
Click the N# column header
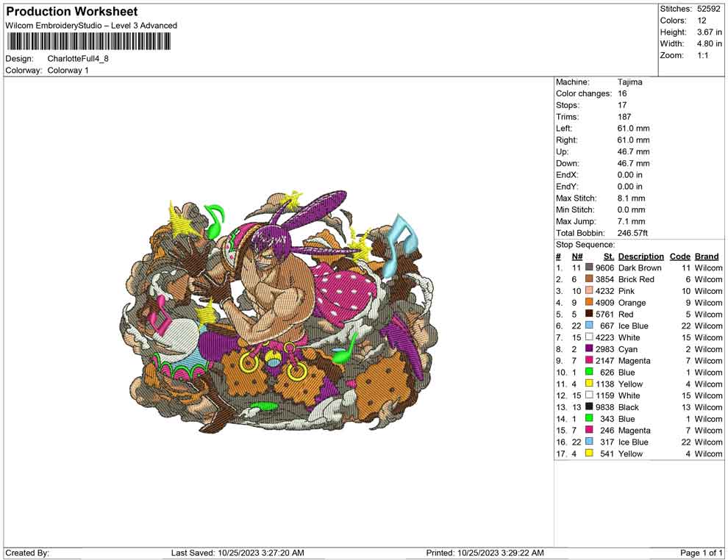577,256
